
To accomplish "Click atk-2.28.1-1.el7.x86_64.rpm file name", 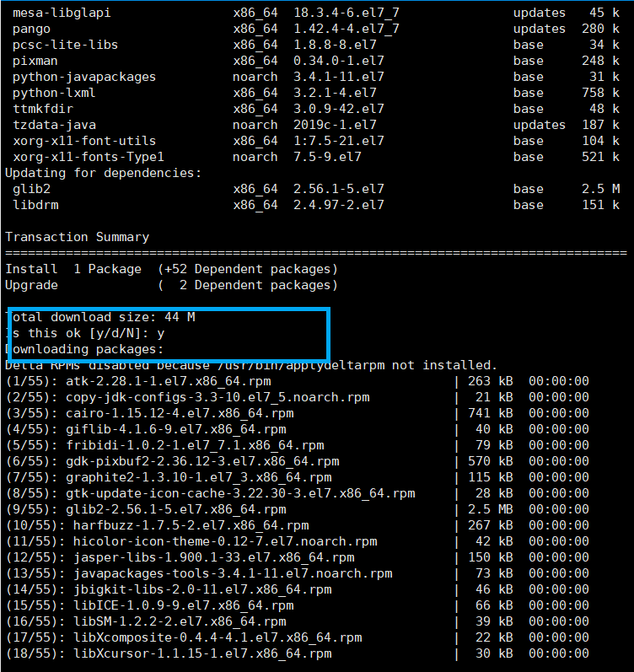I will (169, 381).
